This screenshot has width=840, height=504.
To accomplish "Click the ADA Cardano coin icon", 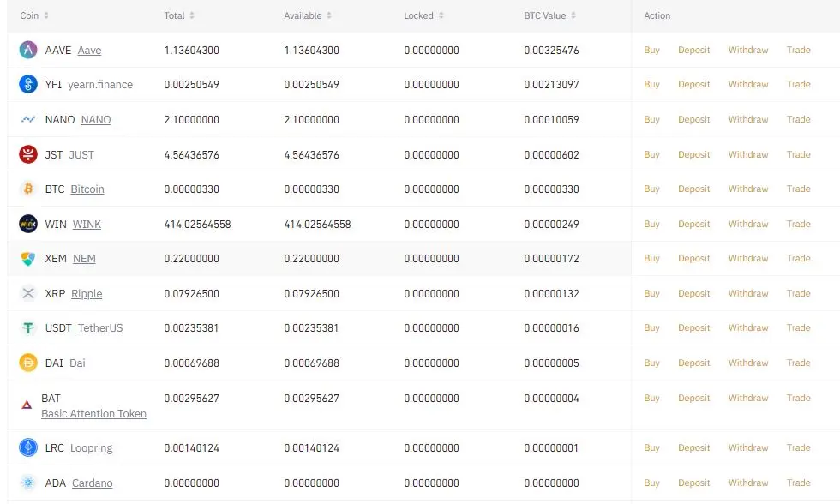I will (27, 483).
